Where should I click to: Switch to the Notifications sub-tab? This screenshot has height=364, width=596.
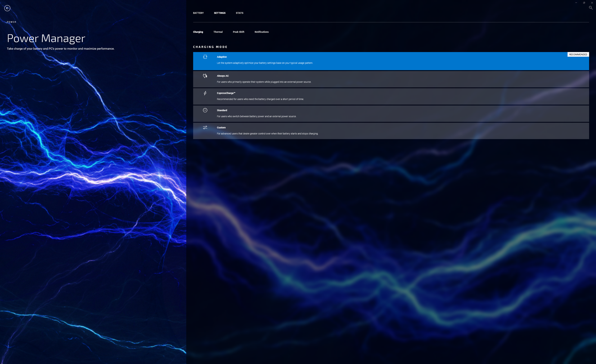click(261, 32)
